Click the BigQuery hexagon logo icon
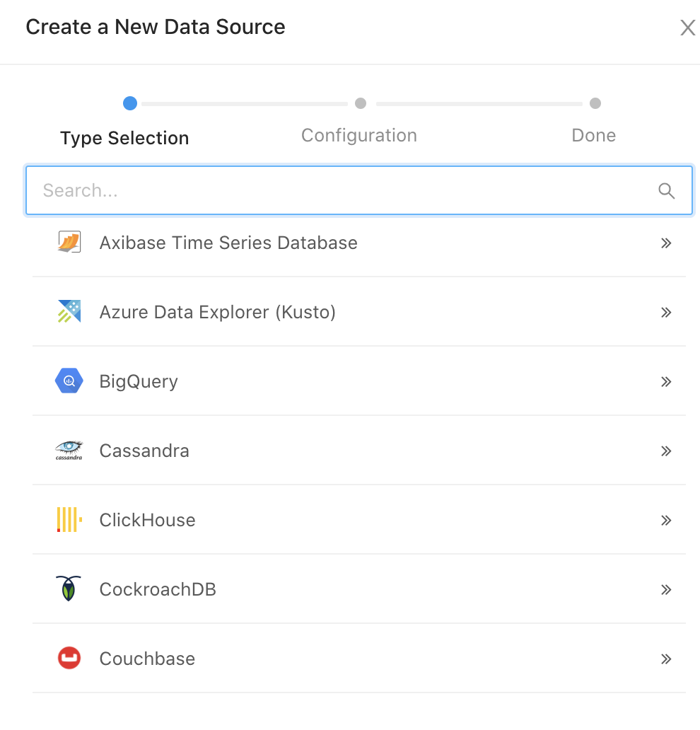This screenshot has height=730, width=700. (x=69, y=381)
